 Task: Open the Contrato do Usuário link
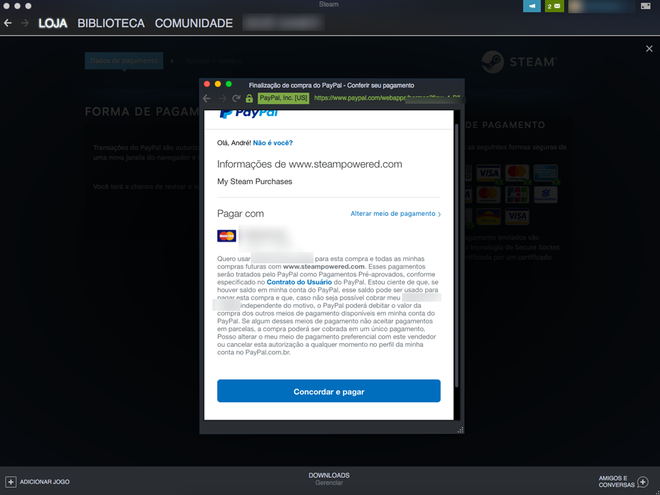(299, 282)
